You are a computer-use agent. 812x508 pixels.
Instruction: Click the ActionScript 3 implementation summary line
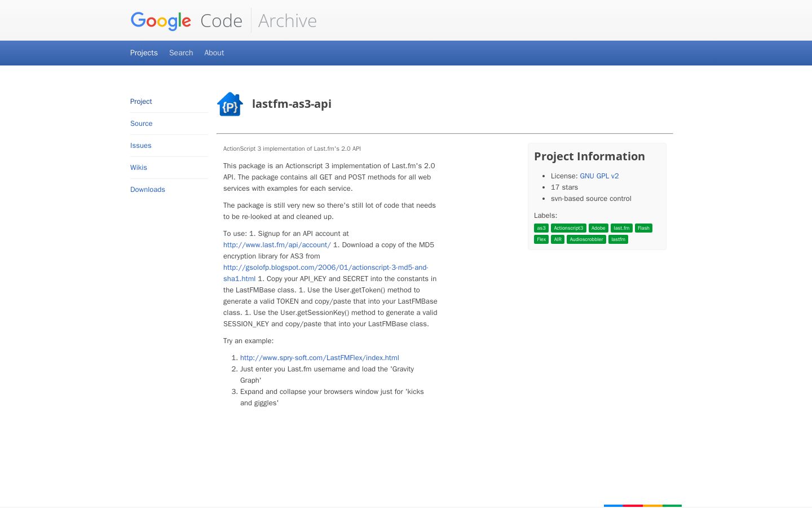click(x=292, y=149)
